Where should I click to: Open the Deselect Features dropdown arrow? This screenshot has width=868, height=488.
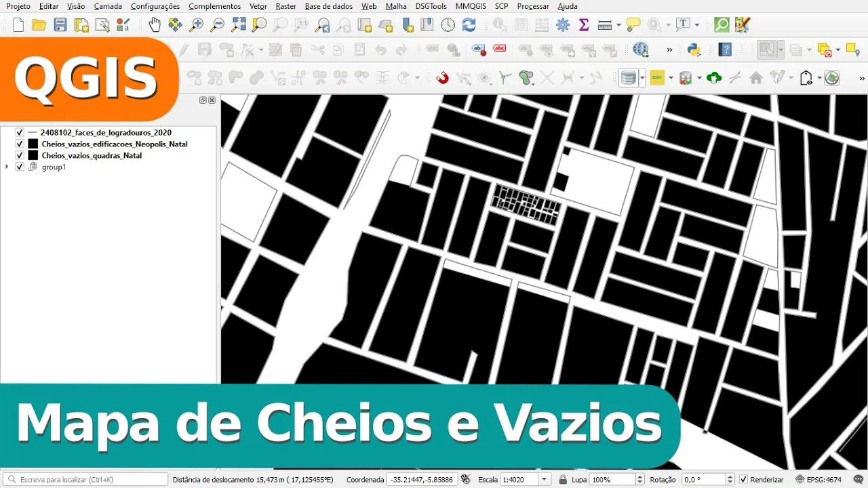(838, 49)
